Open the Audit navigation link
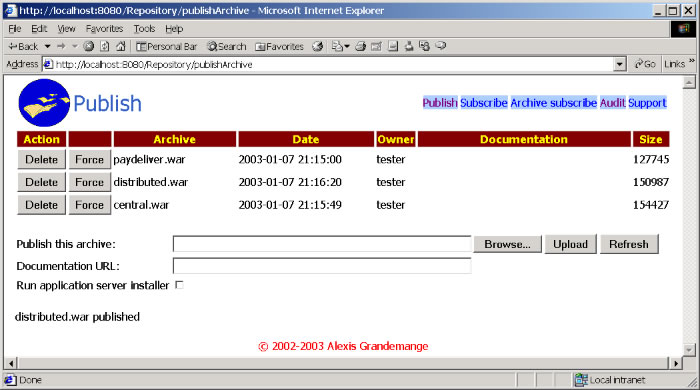This screenshot has width=700, height=390. 612,103
